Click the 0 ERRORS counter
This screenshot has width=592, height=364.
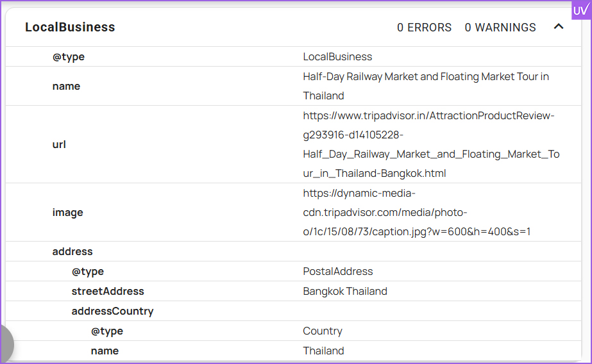424,28
